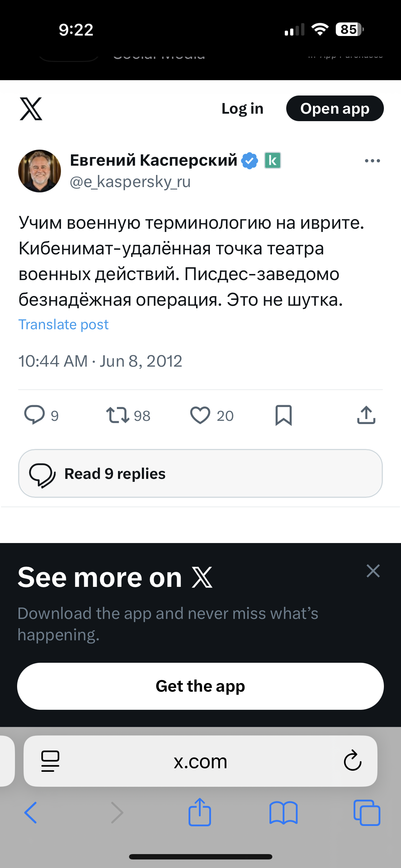This screenshot has width=401, height=868.
Task: Open the reply comment icon
Action: pyautogui.click(x=35, y=415)
